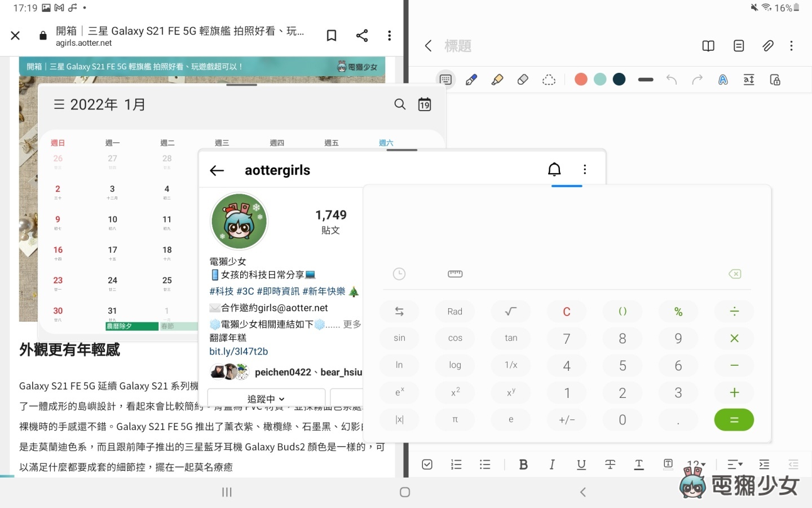Open the browser three-dot menu
The width and height of the screenshot is (812, 508).
tap(389, 35)
